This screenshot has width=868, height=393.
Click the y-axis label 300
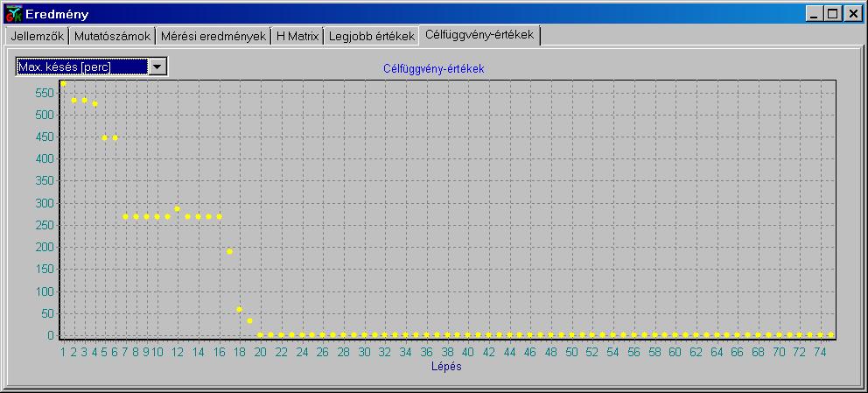[45, 203]
